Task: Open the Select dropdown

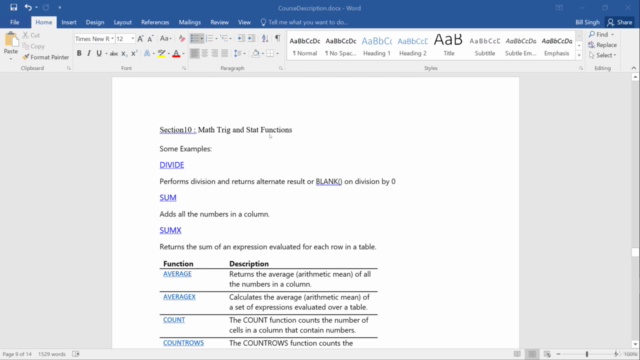Action: coord(602,55)
